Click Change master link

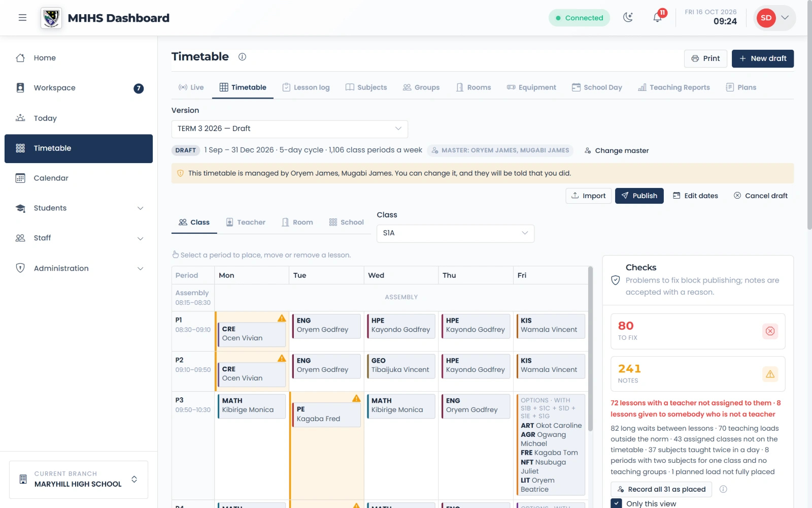[x=617, y=151]
